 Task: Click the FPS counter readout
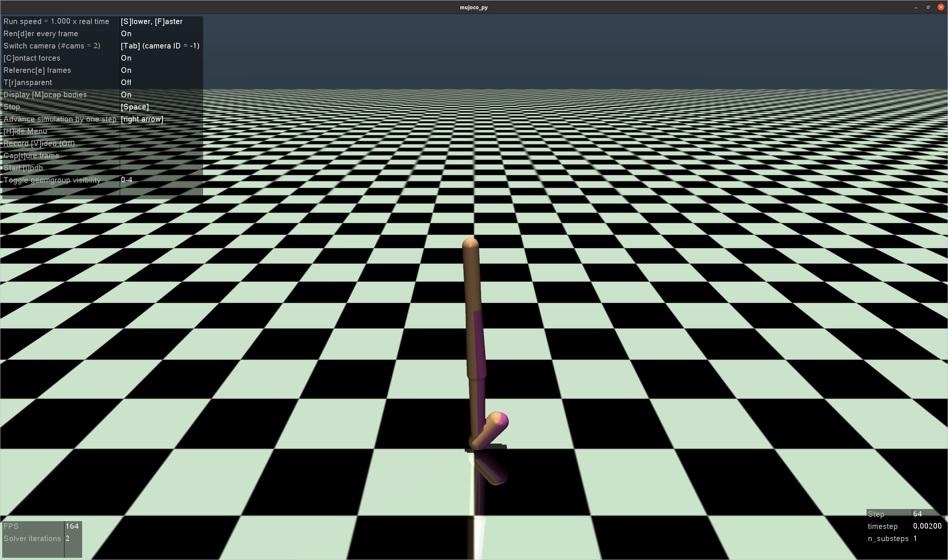(11, 526)
